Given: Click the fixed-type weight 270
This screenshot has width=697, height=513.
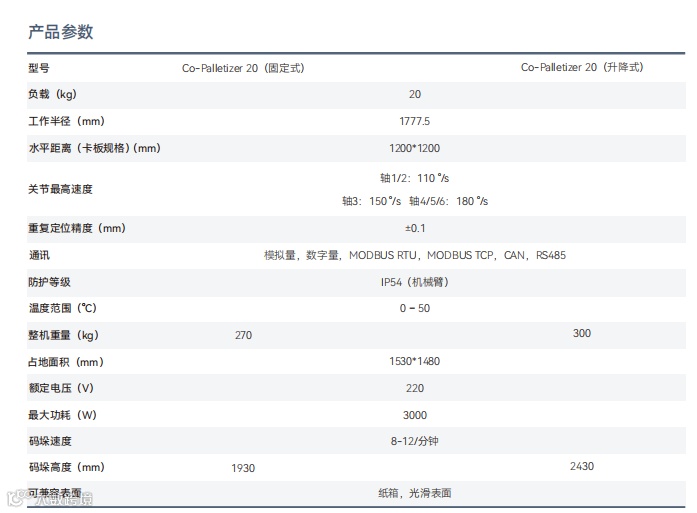Looking at the screenshot, I should [x=244, y=335].
